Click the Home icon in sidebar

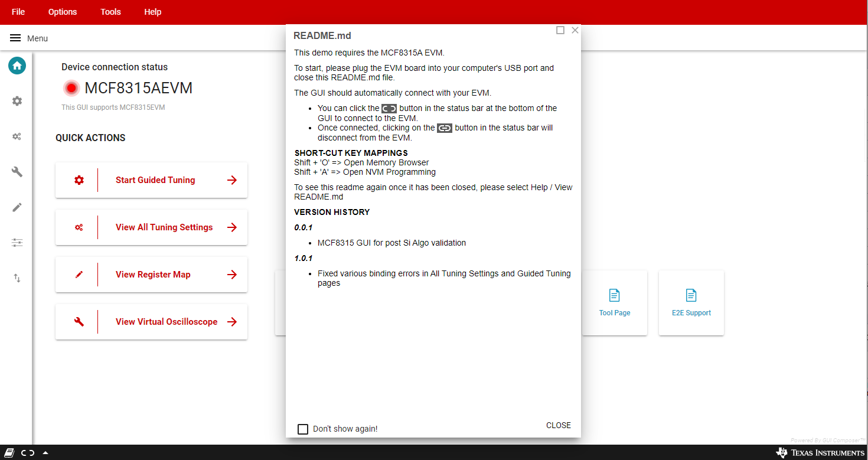pos(17,66)
